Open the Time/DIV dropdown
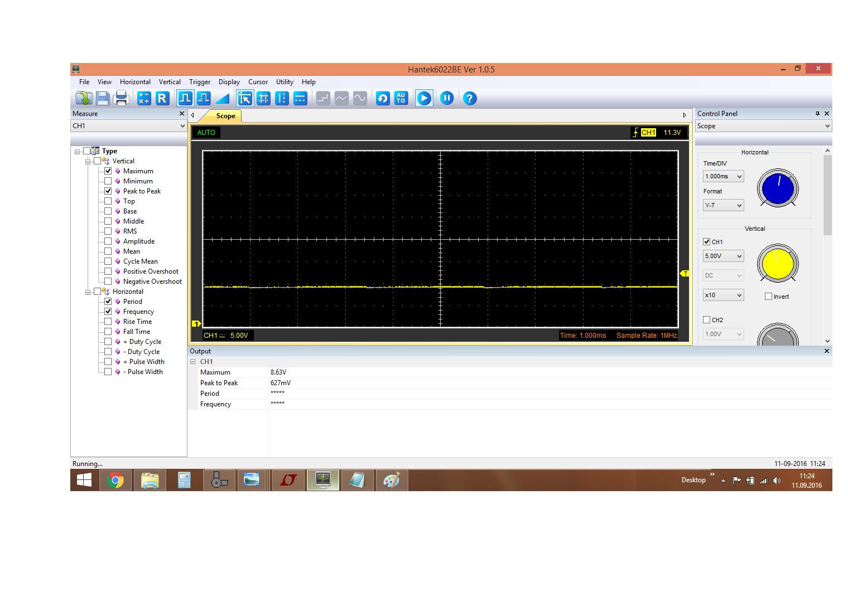This screenshot has width=848, height=616. tap(723, 177)
